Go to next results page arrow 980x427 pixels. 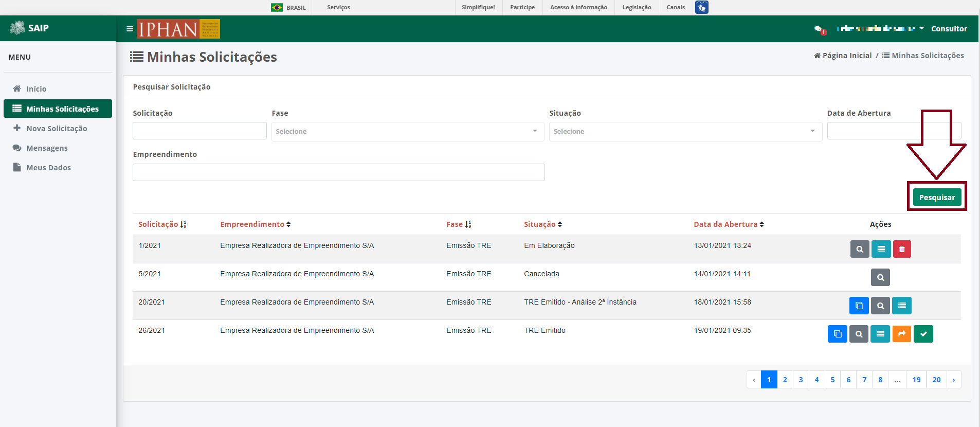(954, 380)
